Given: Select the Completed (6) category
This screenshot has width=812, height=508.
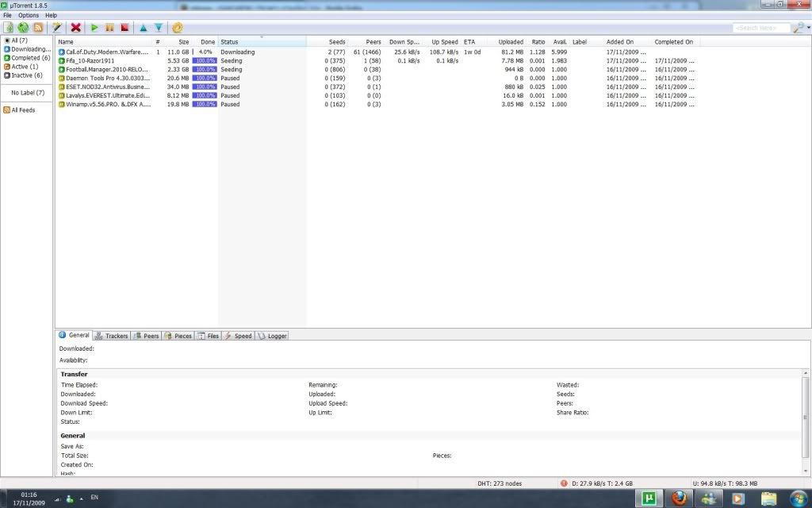Looking at the screenshot, I should click(26, 58).
